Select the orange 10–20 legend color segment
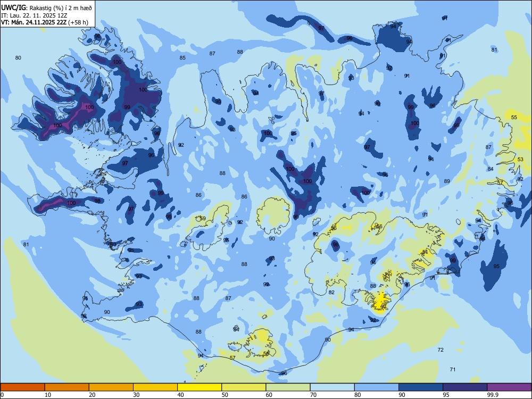532x399 pixels. pyautogui.click(x=67, y=387)
